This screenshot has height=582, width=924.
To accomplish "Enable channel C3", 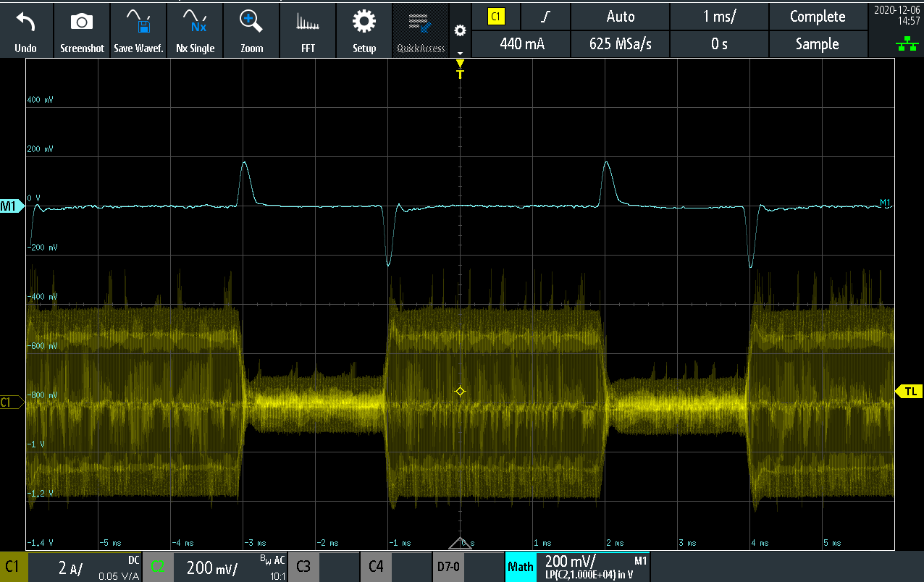I will (323, 567).
